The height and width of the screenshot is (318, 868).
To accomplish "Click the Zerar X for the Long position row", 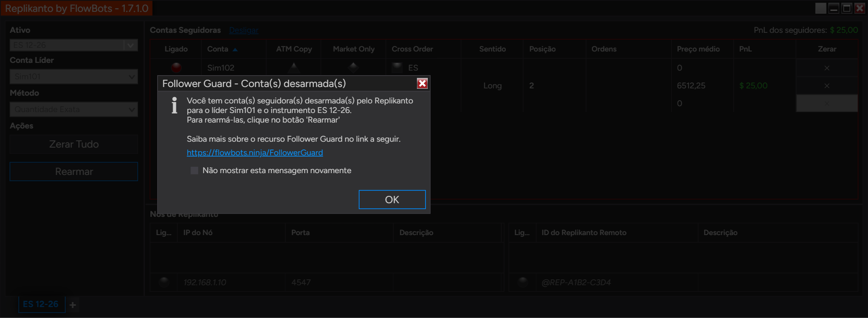I will click(x=827, y=86).
